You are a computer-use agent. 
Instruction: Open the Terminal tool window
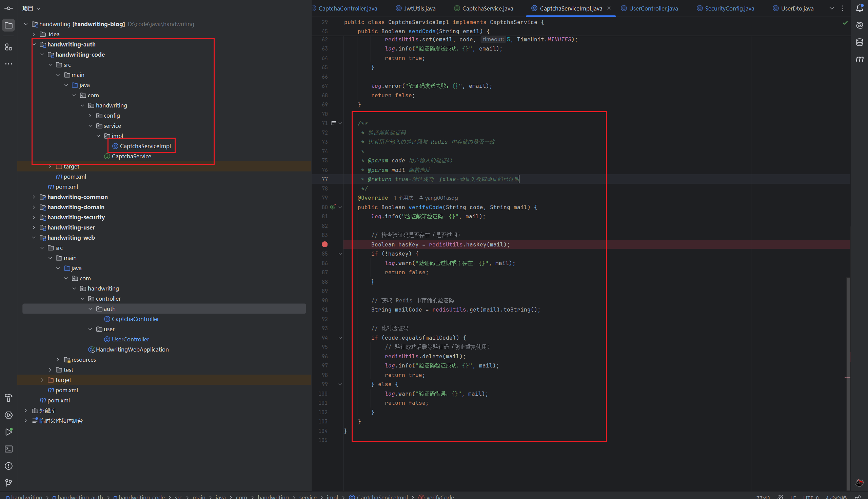8,449
